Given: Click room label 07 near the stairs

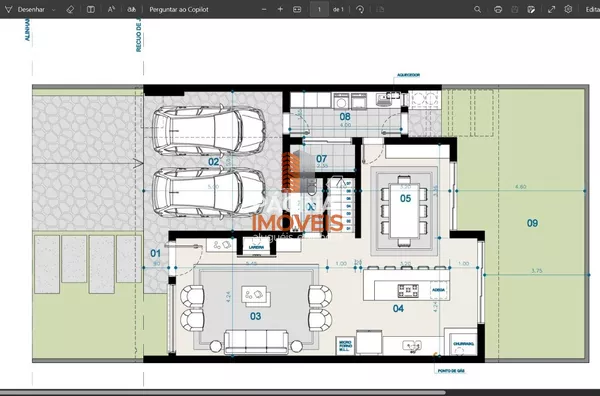Looking at the screenshot, I should click(321, 158).
